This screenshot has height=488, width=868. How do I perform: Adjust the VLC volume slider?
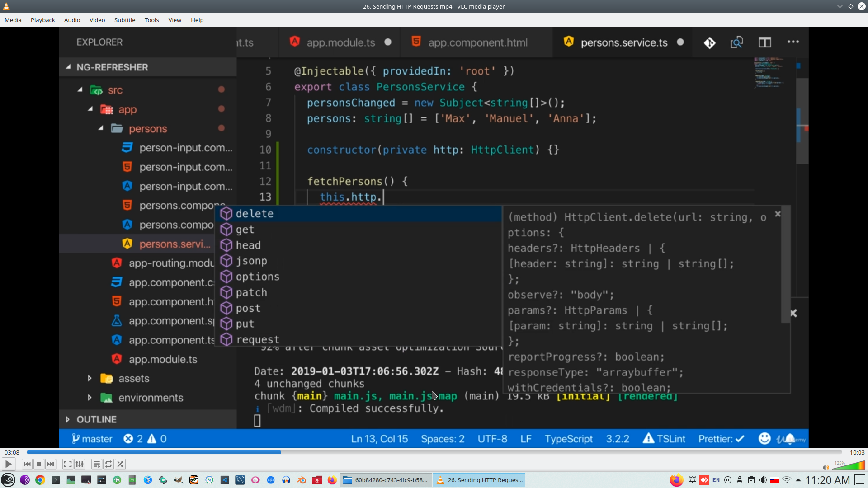point(849,466)
